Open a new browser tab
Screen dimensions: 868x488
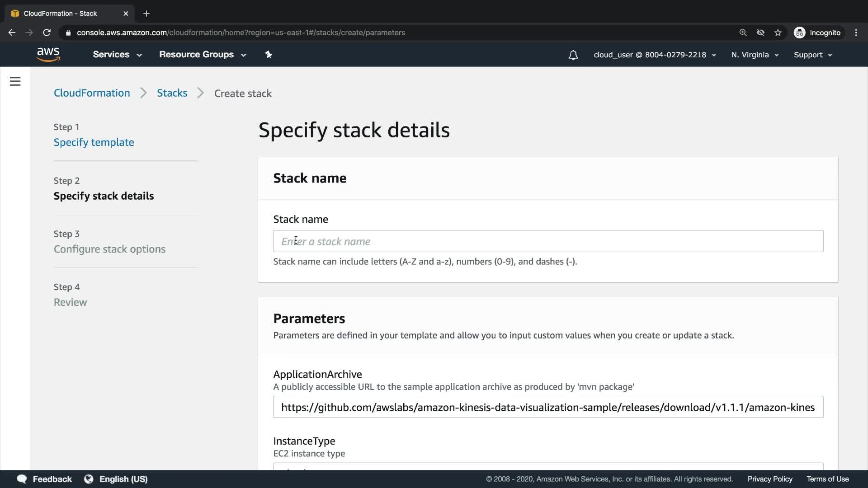point(146,14)
